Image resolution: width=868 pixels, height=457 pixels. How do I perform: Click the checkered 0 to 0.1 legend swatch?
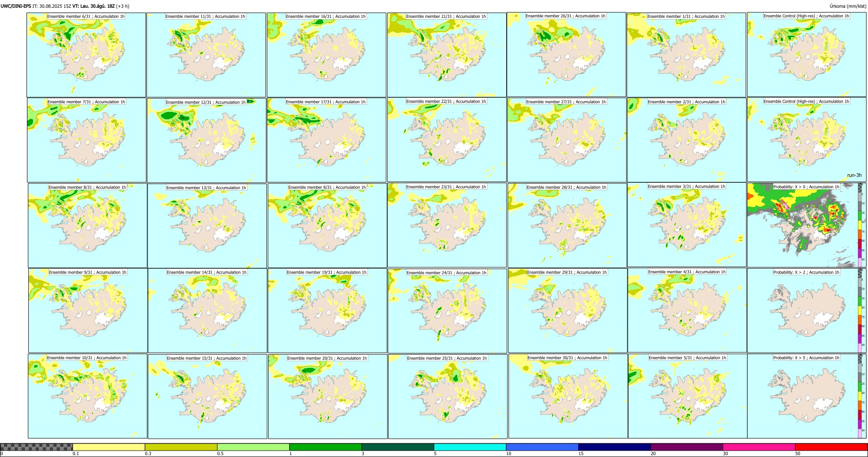(37, 447)
